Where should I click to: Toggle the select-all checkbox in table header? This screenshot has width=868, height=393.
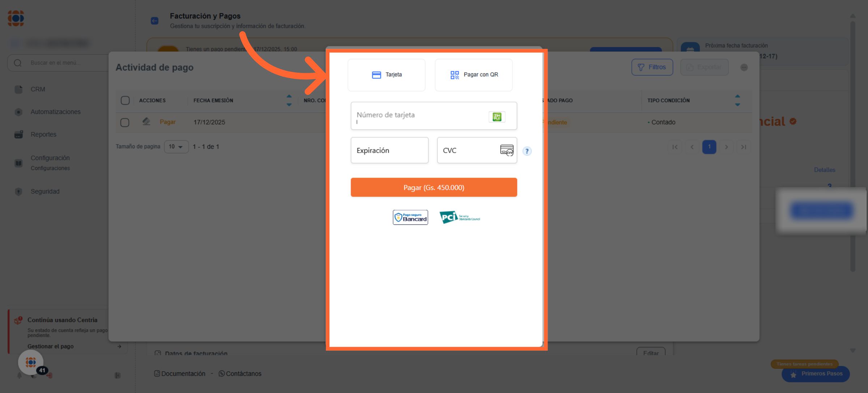125,101
